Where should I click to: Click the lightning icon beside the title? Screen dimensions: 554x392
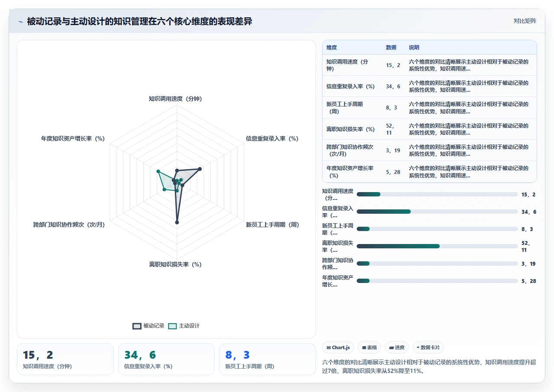coord(21,22)
